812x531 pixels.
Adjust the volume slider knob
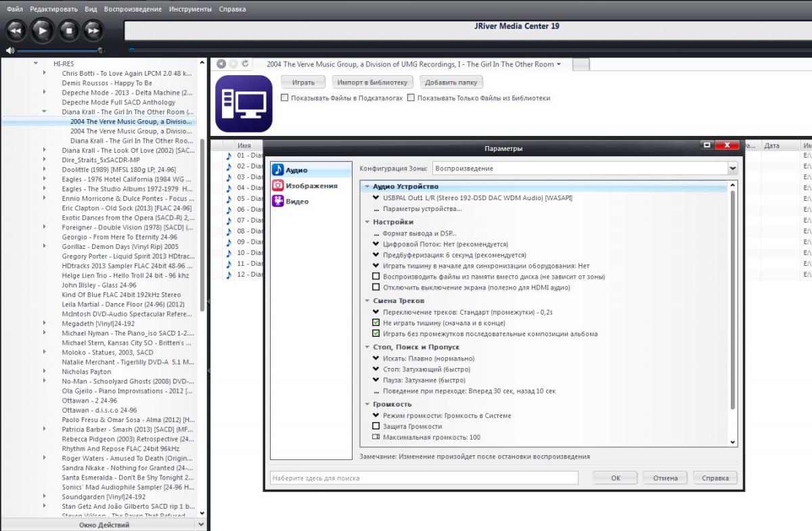(101, 50)
